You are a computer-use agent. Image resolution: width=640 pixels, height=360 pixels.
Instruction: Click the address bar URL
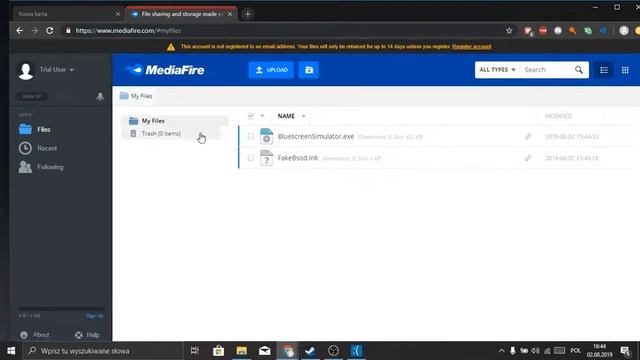click(128, 31)
